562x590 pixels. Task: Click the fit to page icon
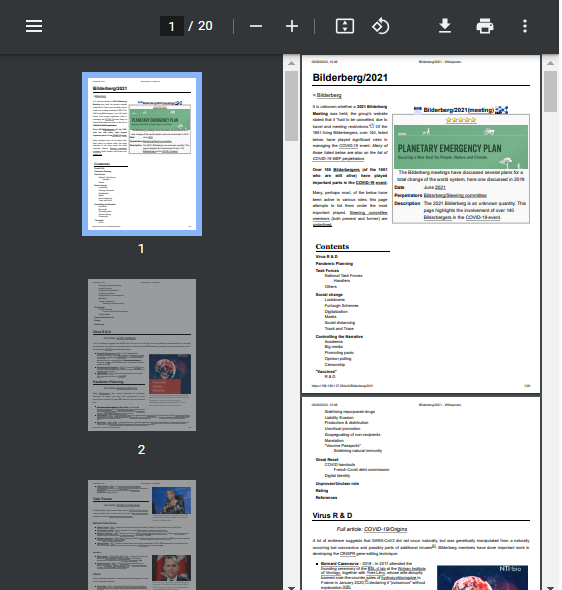tap(345, 26)
